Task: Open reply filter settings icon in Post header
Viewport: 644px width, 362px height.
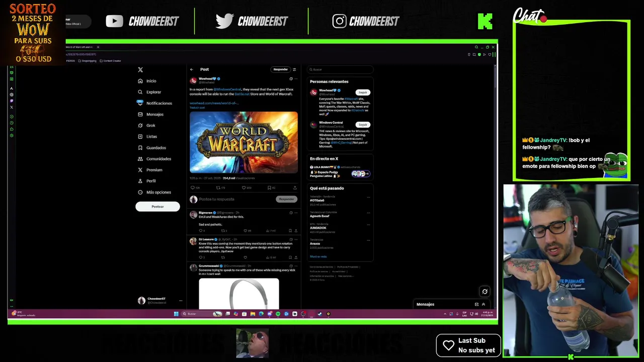Action: point(294,69)
